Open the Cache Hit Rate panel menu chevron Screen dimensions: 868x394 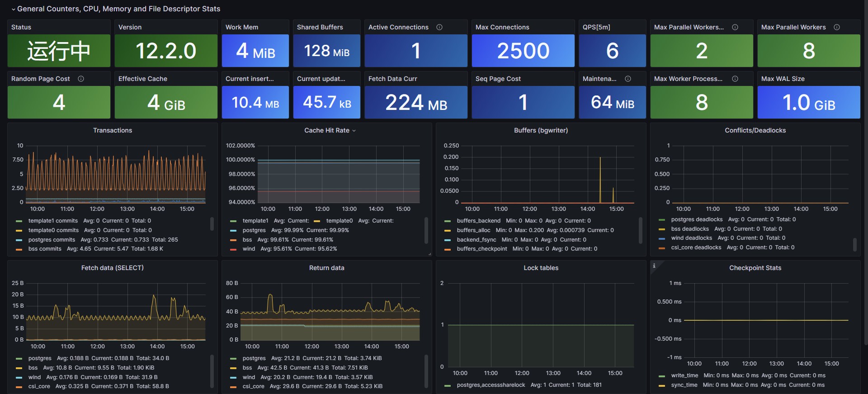(x=354, y=131)
